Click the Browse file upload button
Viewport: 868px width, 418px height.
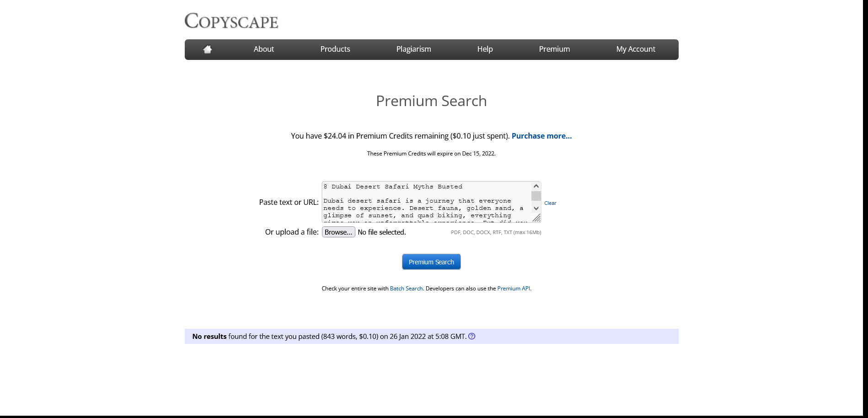click(x=338, y=232)
